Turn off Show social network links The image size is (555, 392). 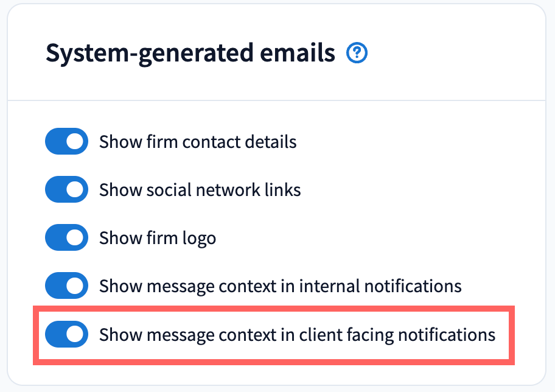(x=66, y=189)
